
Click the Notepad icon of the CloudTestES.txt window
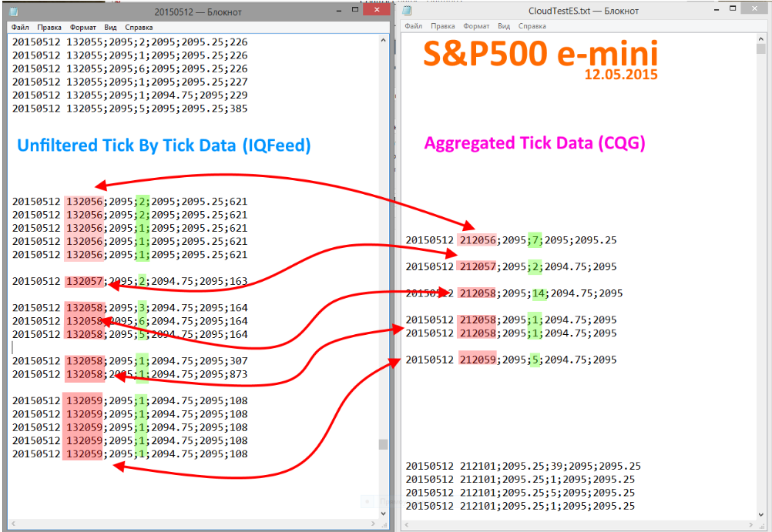coord(407,10)
